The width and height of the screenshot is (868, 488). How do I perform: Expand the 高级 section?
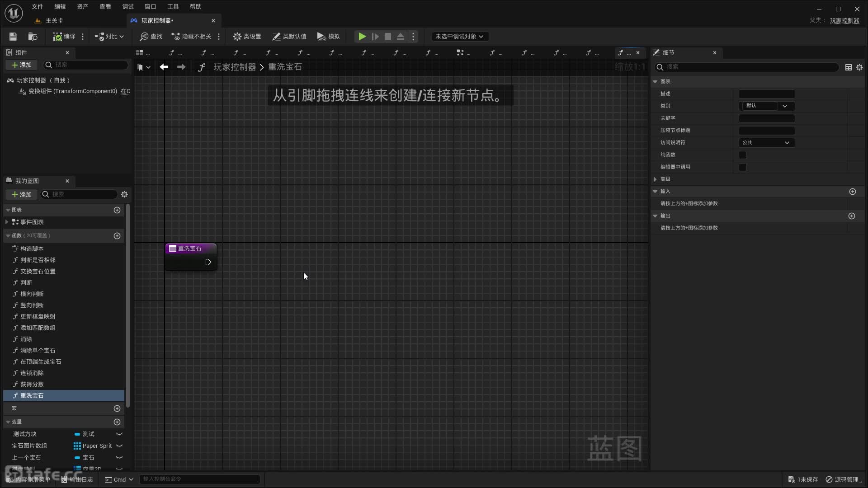(x=656, y=179)
